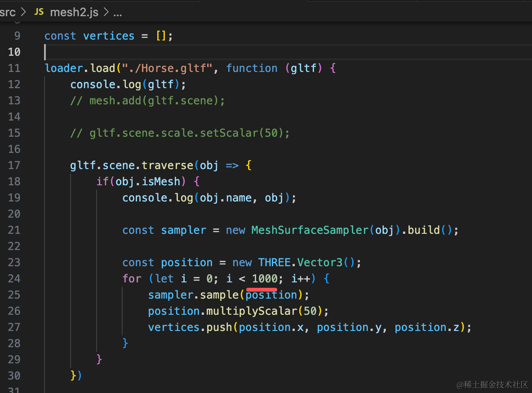Click line number 30 in the gutter
Screen dimensions: 532x393
(14, 376)
